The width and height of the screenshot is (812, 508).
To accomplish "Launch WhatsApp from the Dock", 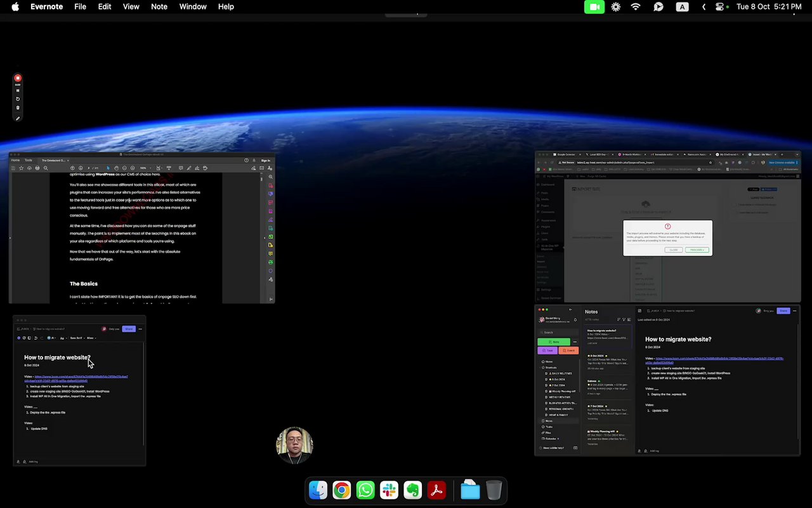I will [x=365, y=490].
